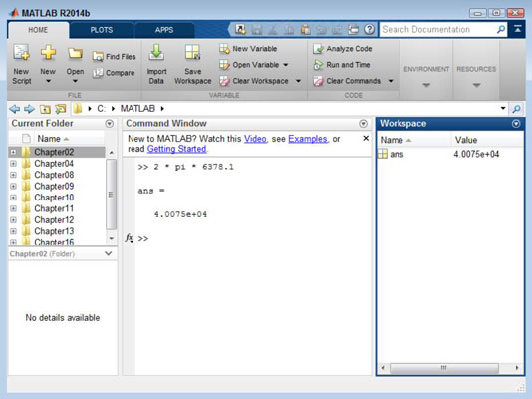Expand the Chapter08 folder tree node

(x=13, y=175)
